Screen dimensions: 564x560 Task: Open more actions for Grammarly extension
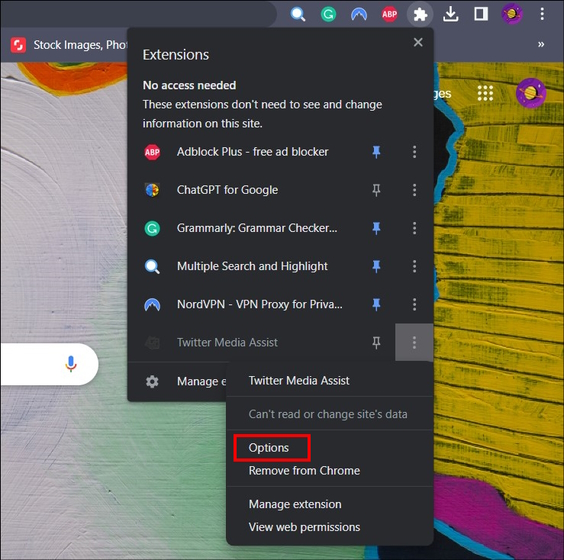pyautogui.click(x=414, y=228)
